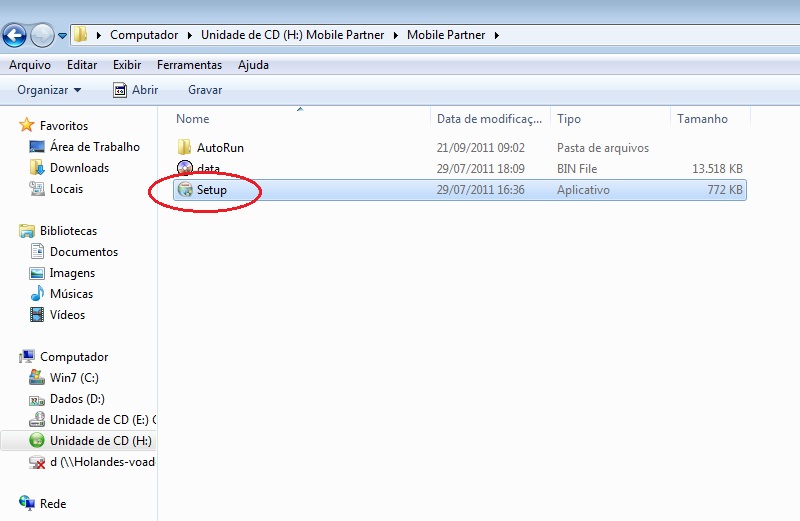Select Bibliotecas in the navigation pane
The width and height of the screenshot is (800, 521).
(x=68, y=231)
